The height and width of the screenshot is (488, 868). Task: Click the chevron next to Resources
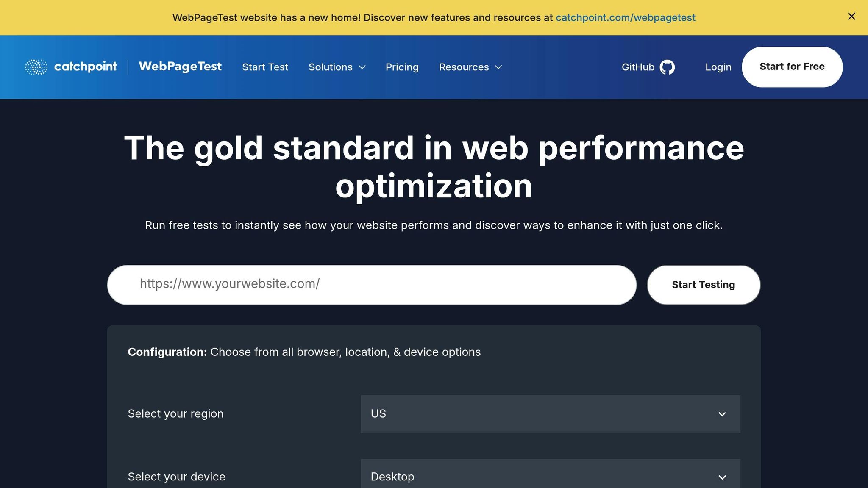click(x=498, y=67)
